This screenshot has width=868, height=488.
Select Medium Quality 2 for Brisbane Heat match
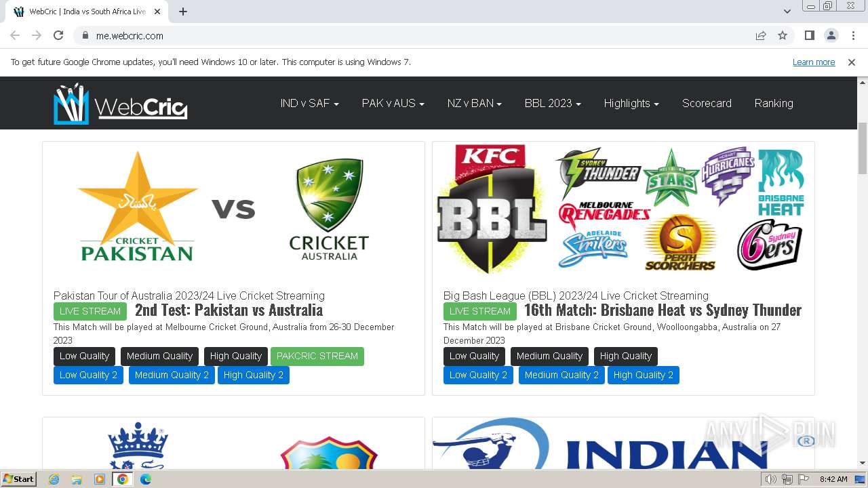561,375
